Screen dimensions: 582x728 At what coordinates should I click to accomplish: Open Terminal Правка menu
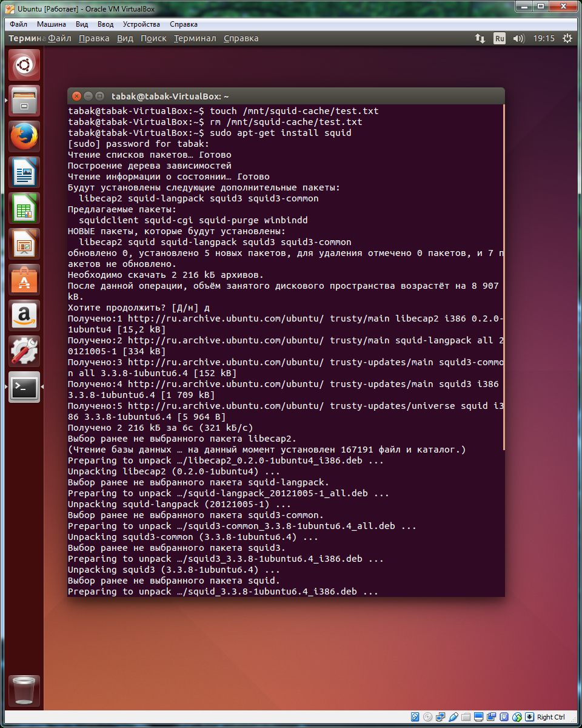coord(94,38)
